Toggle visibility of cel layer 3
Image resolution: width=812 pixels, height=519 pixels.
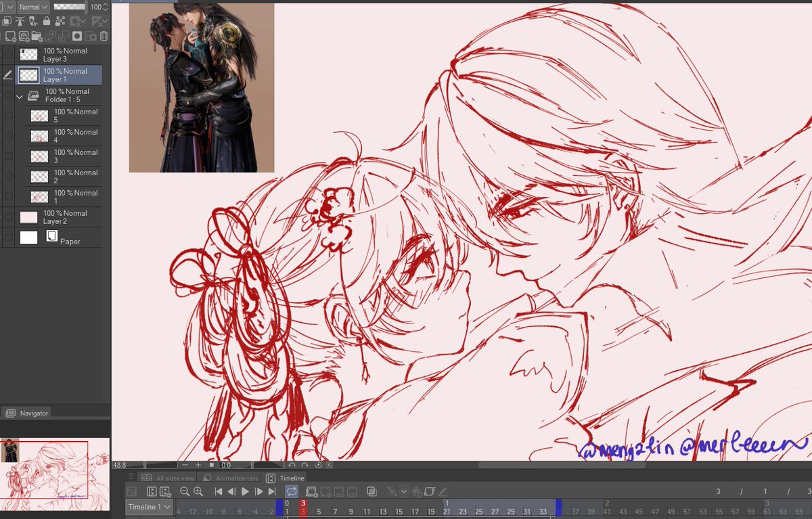8,156
